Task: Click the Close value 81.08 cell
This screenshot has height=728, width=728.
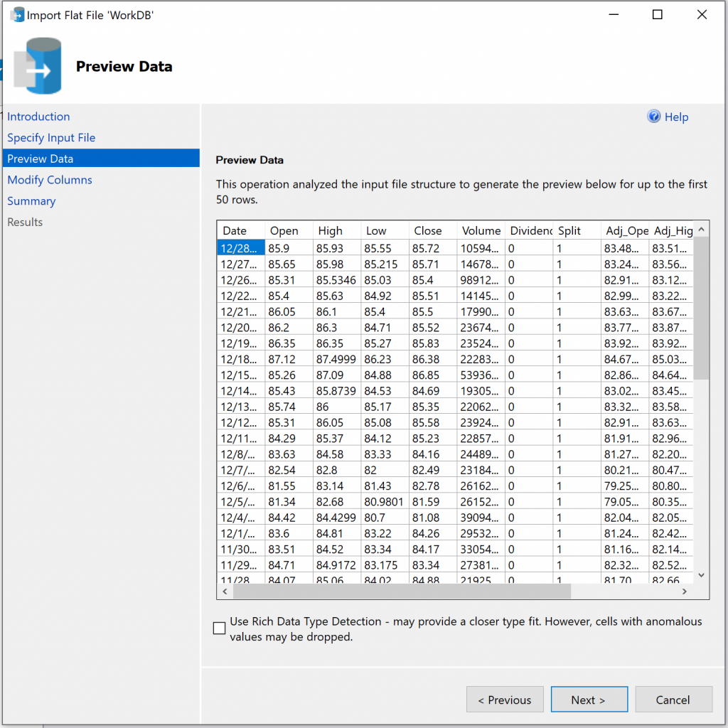Action: pos(433,518)
